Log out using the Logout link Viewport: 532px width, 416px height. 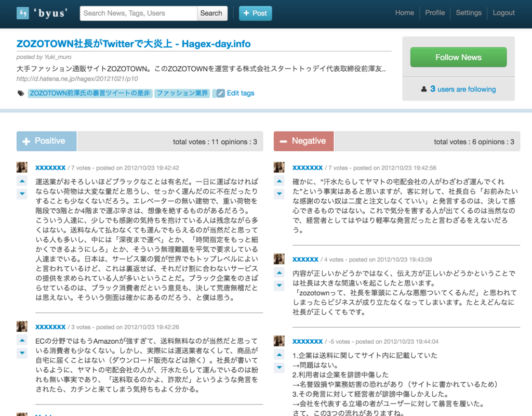503,12
